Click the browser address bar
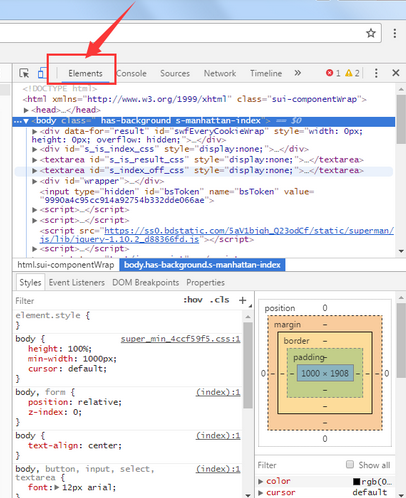The height and width of the screenshot is (498, 406). pos(190,33)
